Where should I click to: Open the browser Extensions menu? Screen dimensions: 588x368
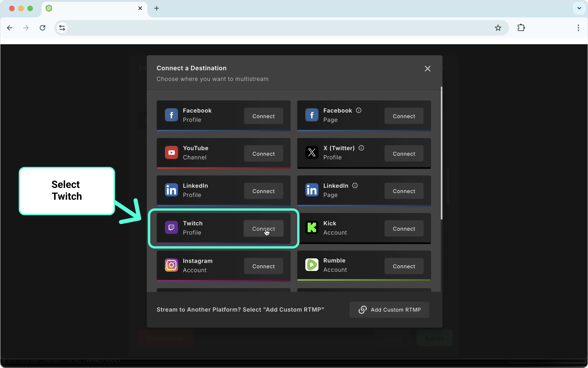pyautogui.click(x=521, y=28)
